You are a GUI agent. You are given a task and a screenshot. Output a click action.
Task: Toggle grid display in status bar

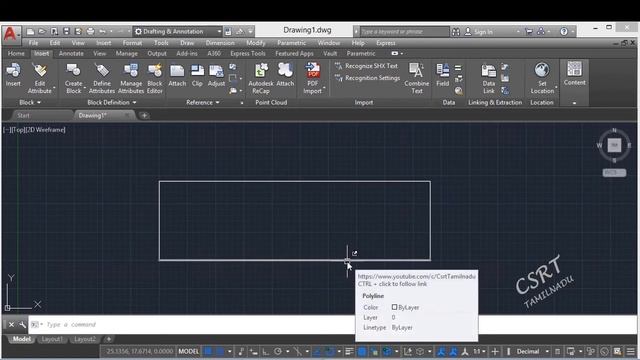pyautogui.click(x=208, y=351)
